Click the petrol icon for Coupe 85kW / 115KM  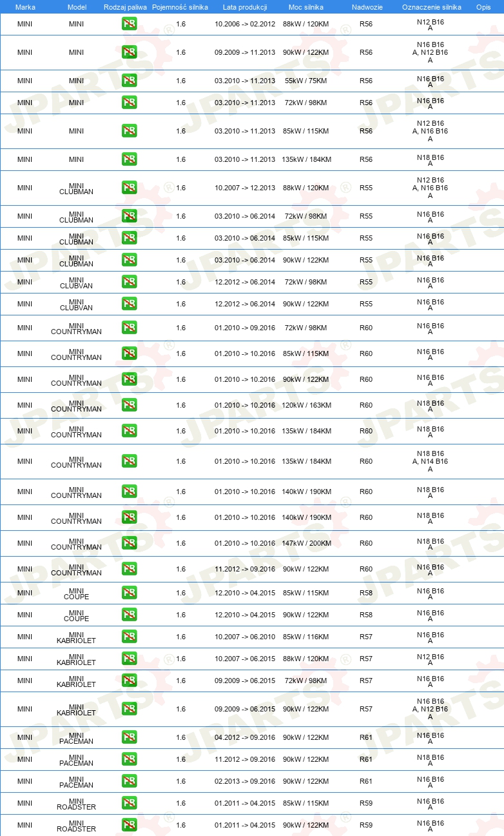coord(129,593)
